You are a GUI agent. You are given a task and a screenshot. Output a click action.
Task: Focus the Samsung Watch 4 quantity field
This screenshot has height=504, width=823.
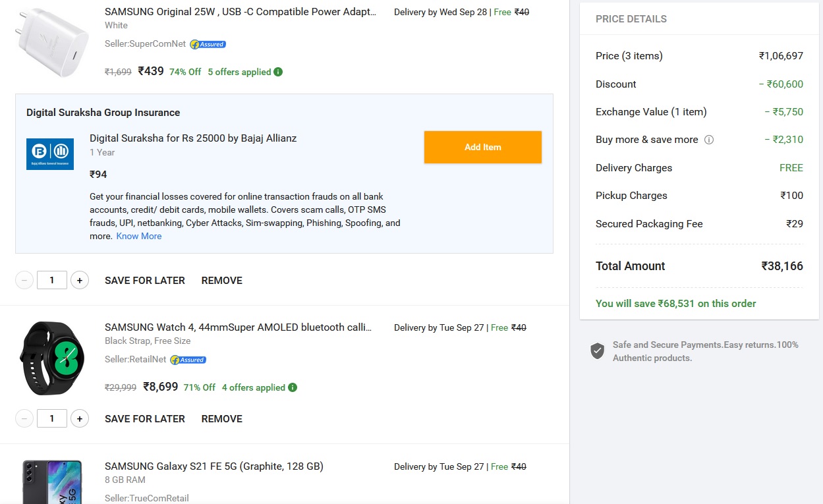[52, 419]
